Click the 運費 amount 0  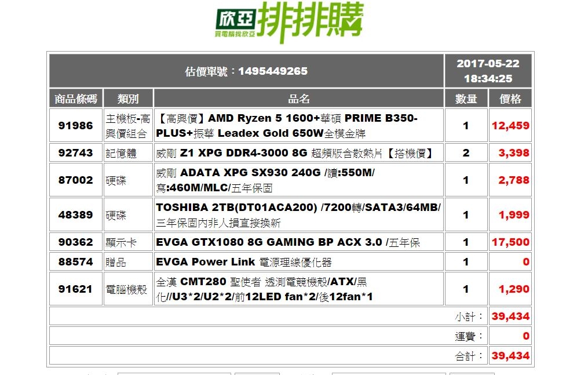click(526, 336)
